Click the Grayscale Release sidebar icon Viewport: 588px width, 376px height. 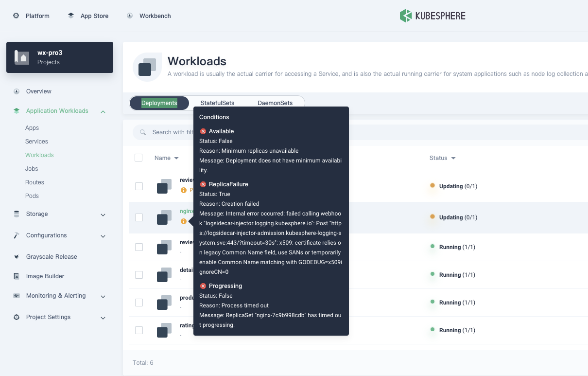coord(16,256)
